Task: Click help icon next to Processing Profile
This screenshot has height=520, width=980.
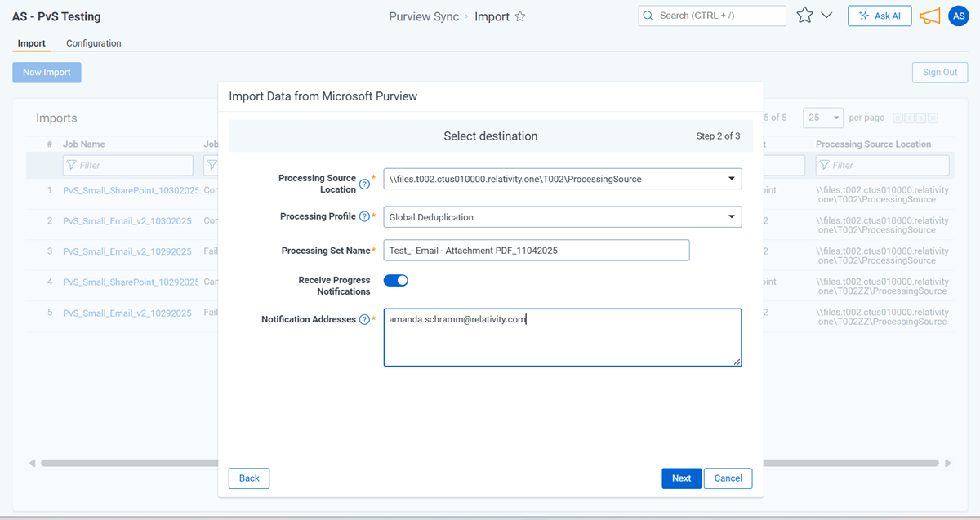Action: pos(364,216)
